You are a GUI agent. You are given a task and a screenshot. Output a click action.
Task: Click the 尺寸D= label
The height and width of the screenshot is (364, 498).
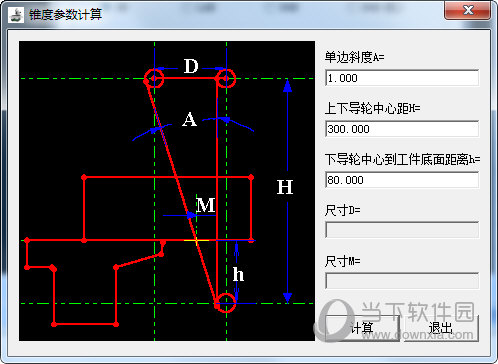[x=343, y=210]
